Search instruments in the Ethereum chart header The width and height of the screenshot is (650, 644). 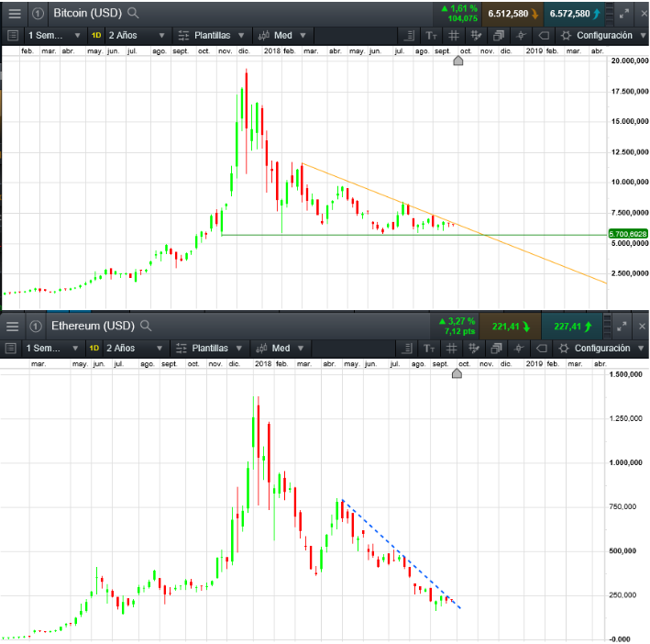click(x=146, y=326)
